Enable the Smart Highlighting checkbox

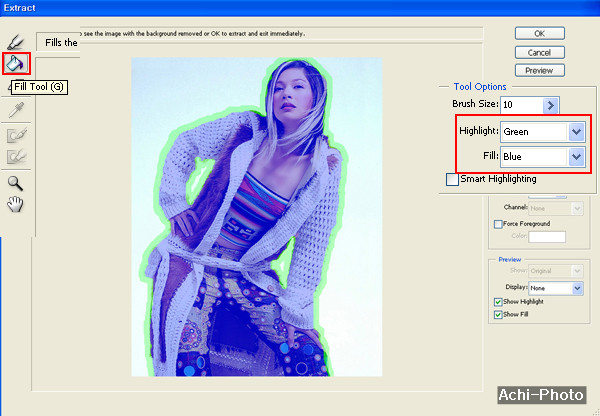tap(453, 179)
